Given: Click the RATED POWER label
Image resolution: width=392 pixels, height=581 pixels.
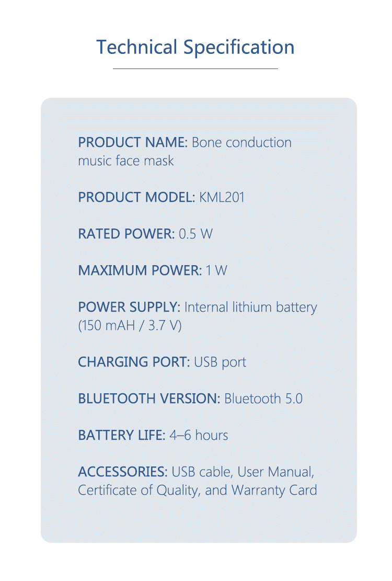Looking at the screenshot, I should pos(126,234).
